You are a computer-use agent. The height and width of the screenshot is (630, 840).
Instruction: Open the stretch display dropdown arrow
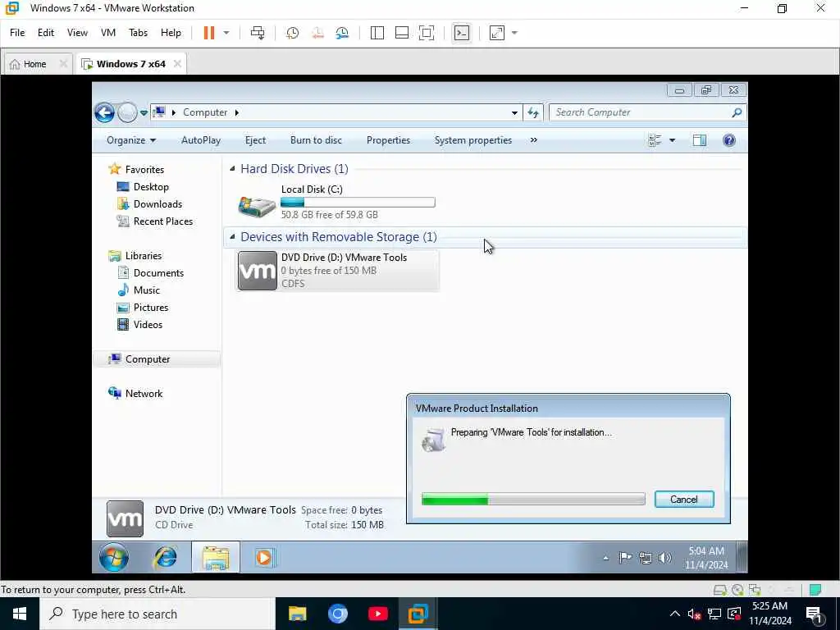514,33
